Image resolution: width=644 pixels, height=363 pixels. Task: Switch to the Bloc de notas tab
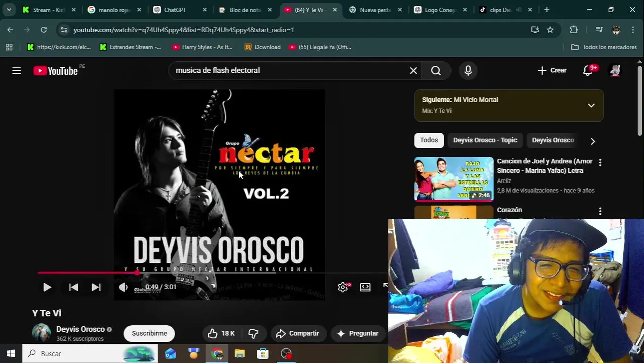click(245, 10)
